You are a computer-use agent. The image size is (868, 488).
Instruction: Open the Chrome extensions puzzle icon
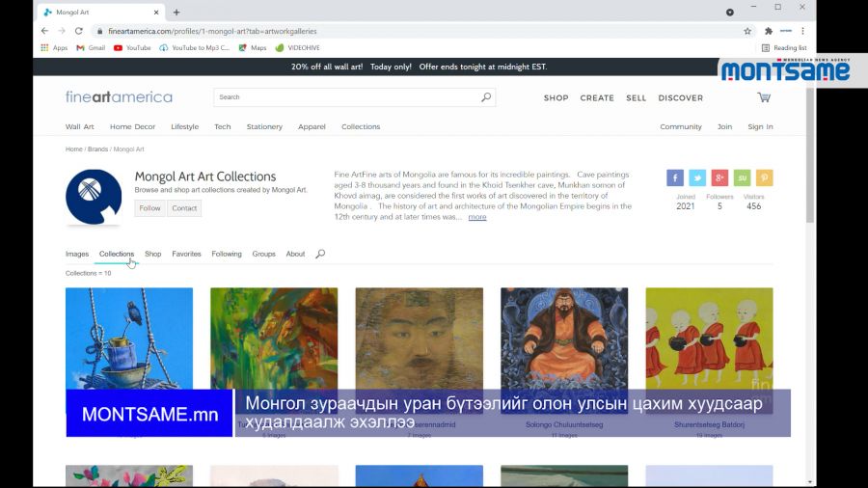coord(769,31)
